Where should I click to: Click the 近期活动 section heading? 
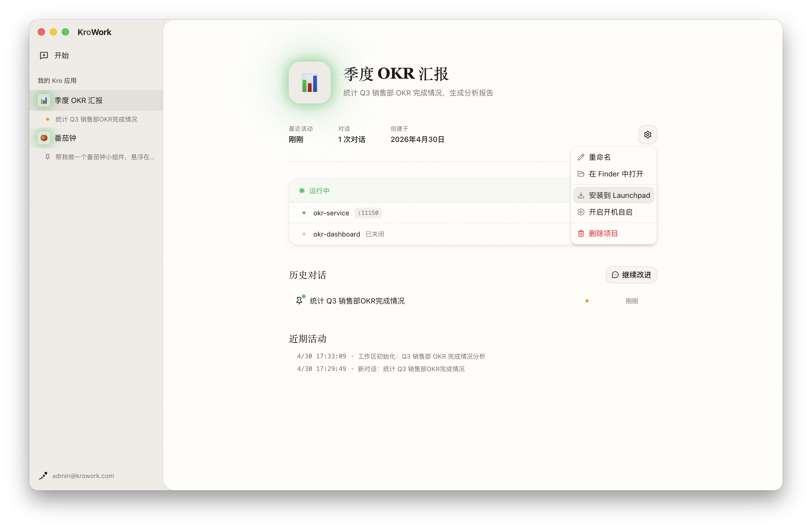click(307, 338)
